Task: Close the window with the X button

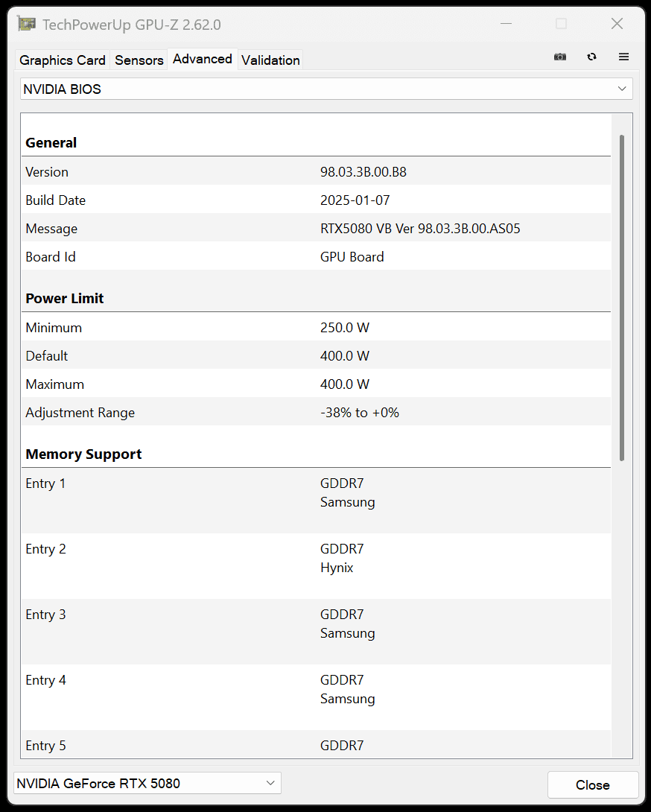Action: point(617,24)
